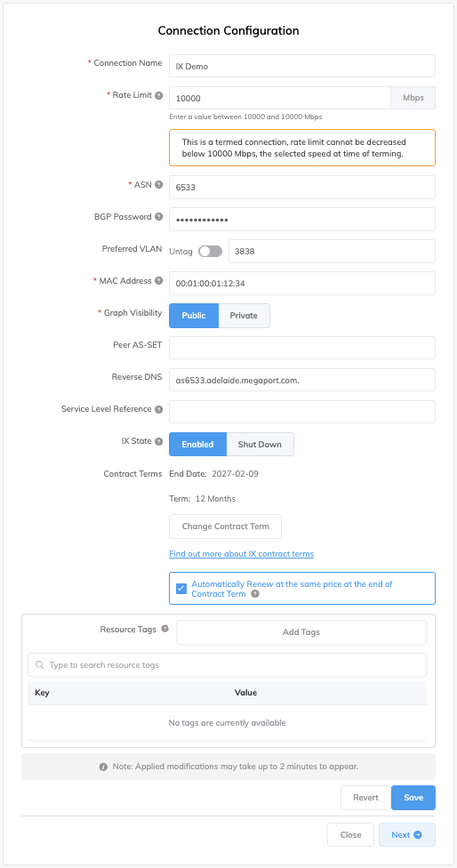Image resolution: width=457 pixels, height=868 pixels.
Task: Set Graph Visibility to Private
Action: click(x=244, y=316)
